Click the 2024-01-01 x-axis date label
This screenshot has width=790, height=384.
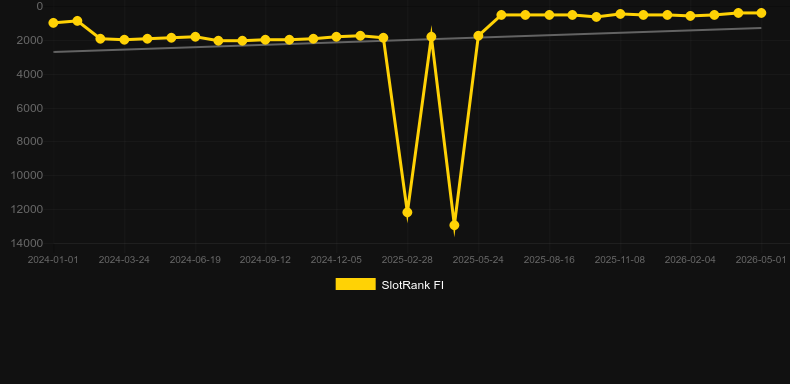[53, 260]
